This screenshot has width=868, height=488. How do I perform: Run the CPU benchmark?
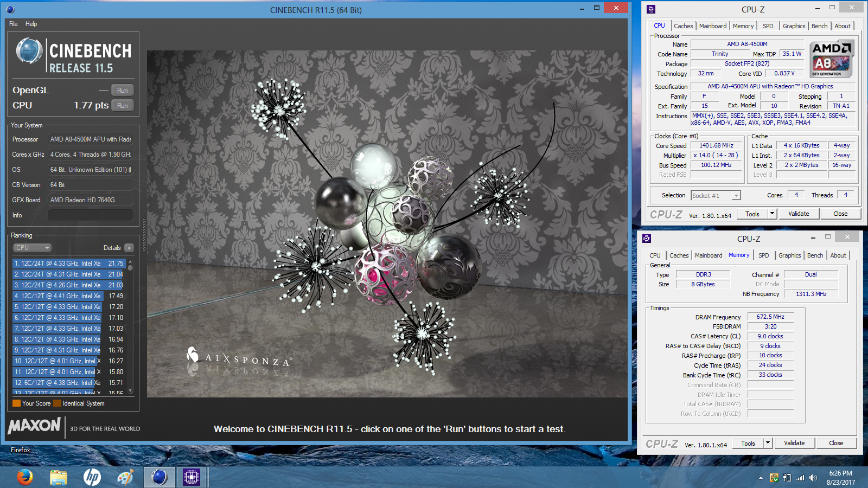[x=123, y=106]
